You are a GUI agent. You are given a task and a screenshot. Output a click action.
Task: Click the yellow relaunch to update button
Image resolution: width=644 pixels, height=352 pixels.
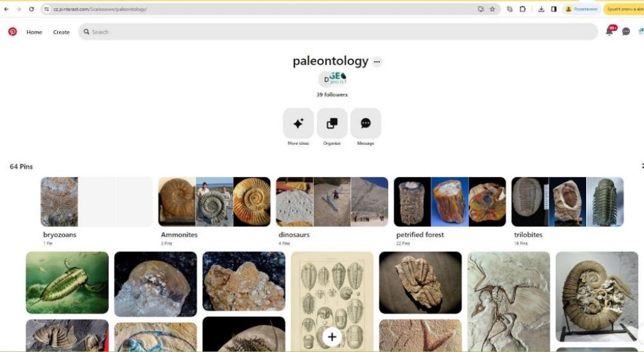point(624,9)
